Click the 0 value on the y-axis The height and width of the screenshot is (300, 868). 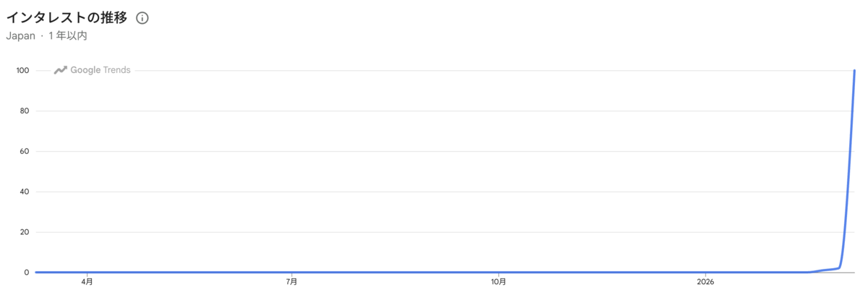point(26,273)
